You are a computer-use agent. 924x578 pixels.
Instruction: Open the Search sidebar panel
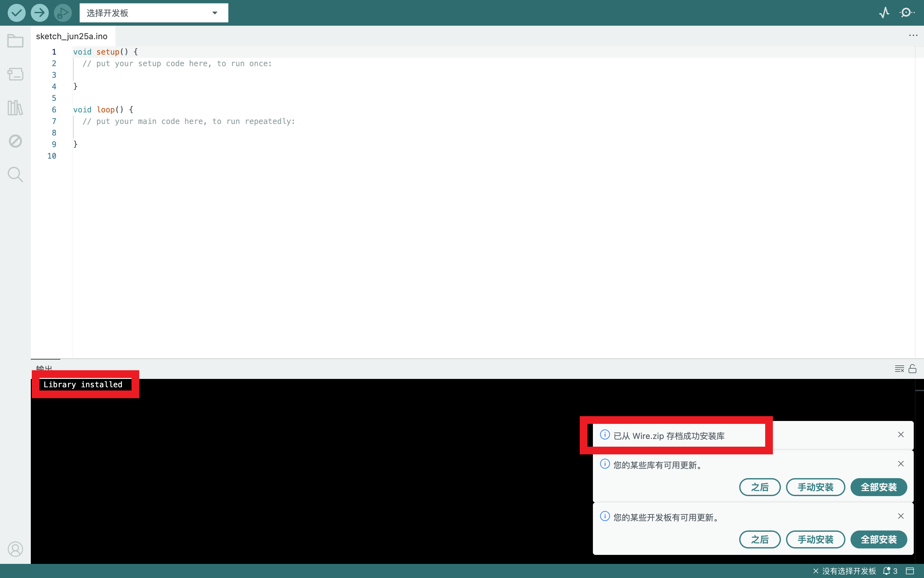tap(15, 174)
